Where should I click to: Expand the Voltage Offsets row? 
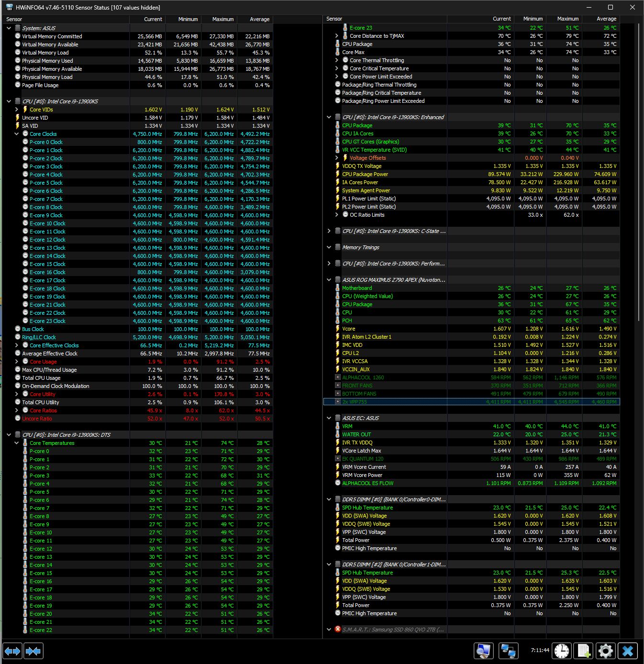pyautogui.click(x=337, y=158)
